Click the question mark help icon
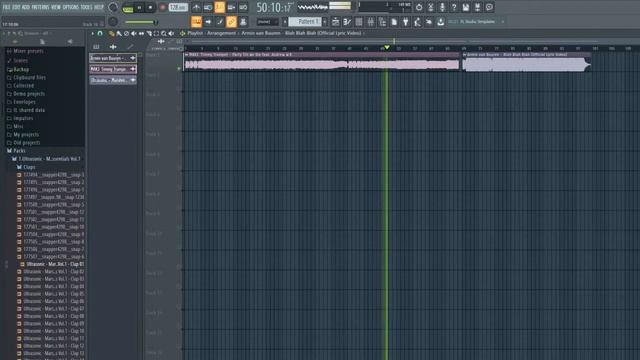The width and height of the screenshot is (640, 360). (454, 7)
